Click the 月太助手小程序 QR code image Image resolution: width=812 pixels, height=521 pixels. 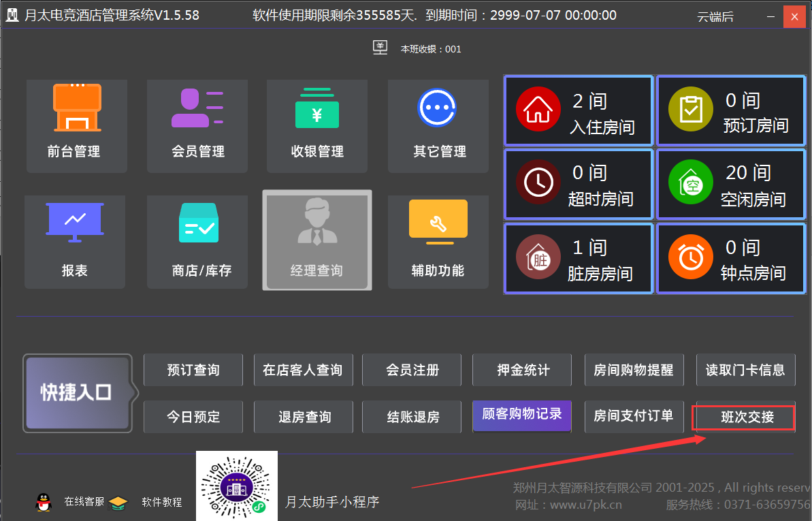click(237, 486)
